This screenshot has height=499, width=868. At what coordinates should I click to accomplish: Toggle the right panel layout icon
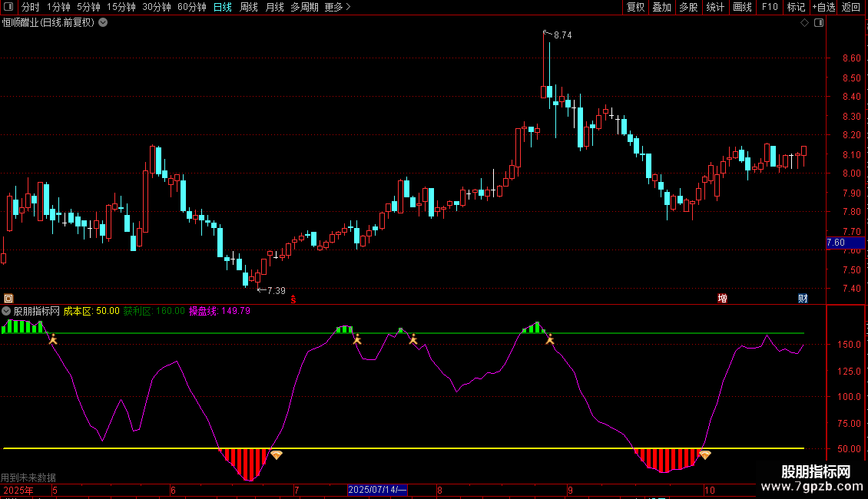pyautogui.click(x=819, y=23)
